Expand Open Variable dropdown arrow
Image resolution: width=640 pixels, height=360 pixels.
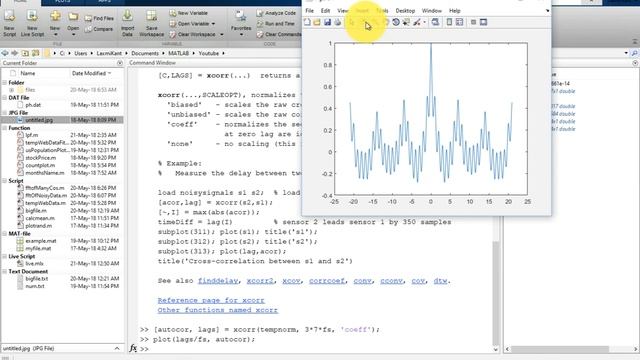[x=213, y=24]
